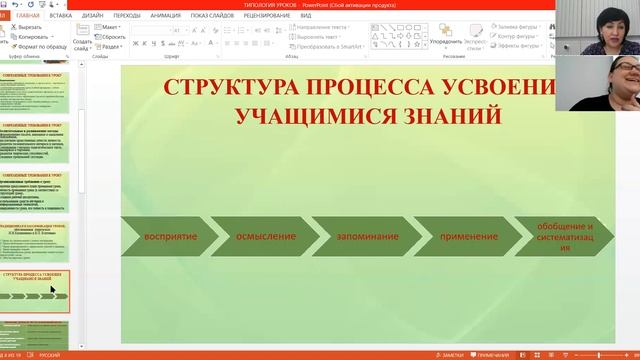640x360 pixels.
Task: Open the Упорядочить arrange menu
Action: click(x=446, y=36)
